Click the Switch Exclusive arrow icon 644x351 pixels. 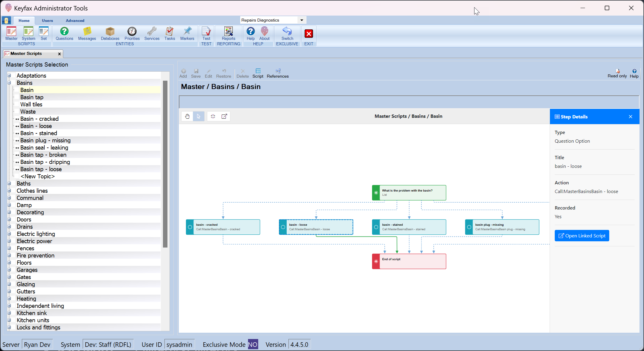point(287,32)
